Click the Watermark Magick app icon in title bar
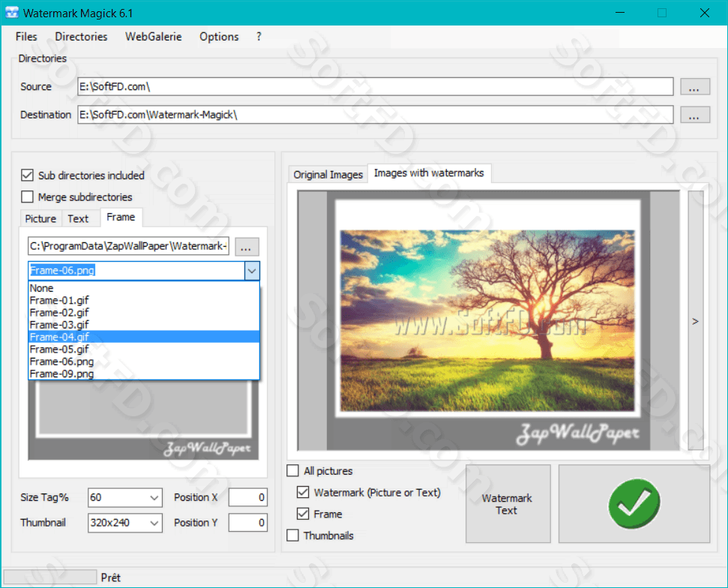The height and width of the screenshot is (588, 728). (12, 13)
